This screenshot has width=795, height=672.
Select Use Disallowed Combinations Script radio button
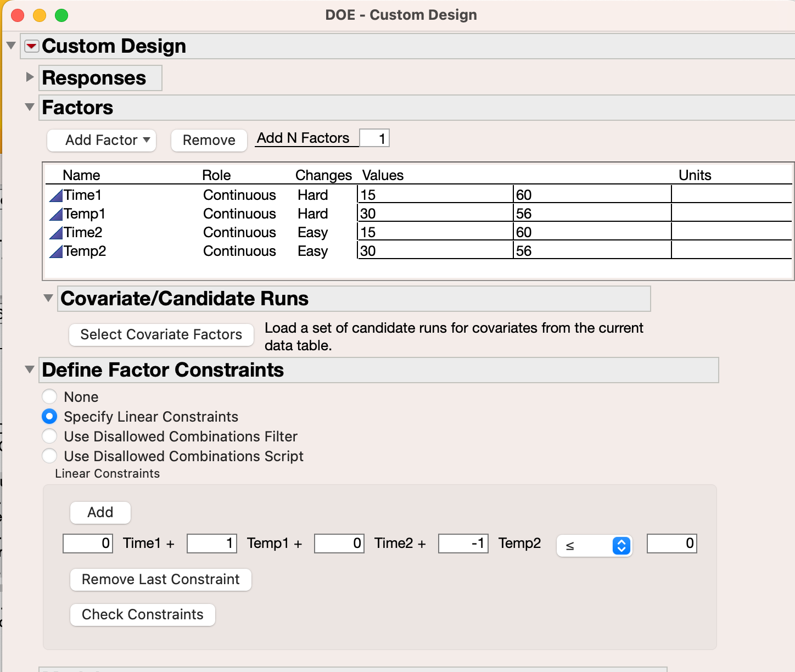click(49, 456)
